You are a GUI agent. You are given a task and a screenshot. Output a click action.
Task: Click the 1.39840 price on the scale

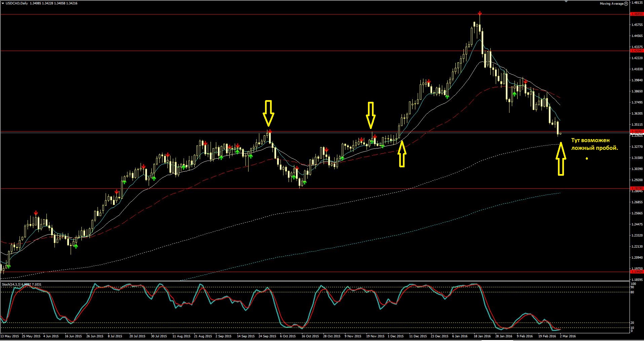638,80
